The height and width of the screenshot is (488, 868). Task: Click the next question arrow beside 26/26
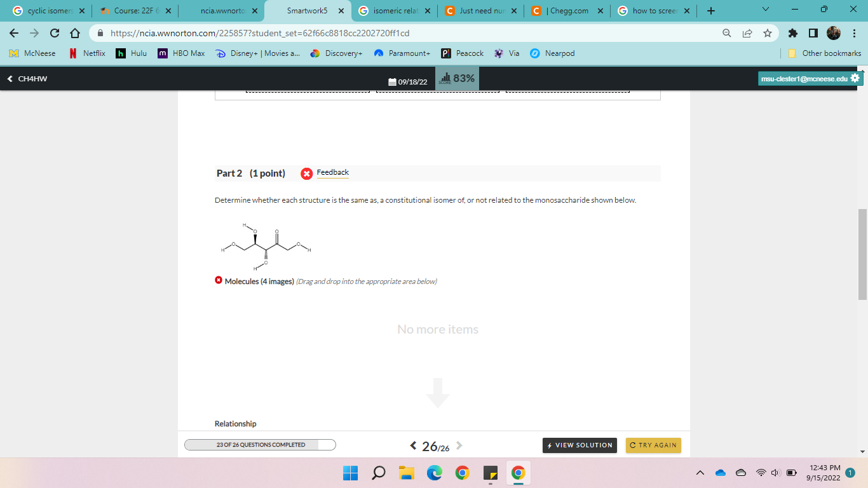(x=459, y=445)
